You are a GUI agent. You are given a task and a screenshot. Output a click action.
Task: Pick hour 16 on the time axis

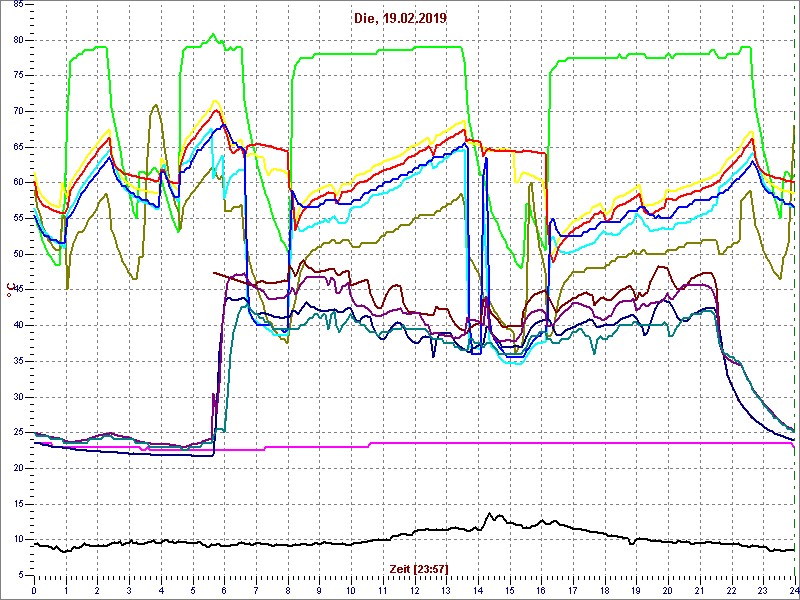tap(541, 590)
